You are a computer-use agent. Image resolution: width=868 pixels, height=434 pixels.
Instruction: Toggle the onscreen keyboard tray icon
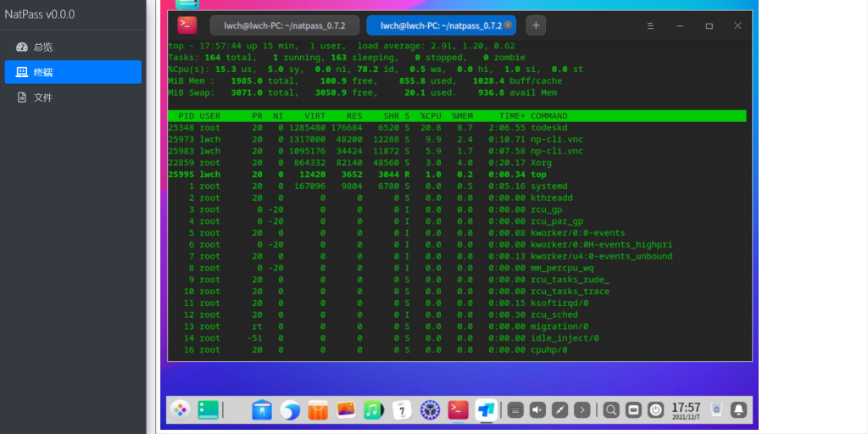pyautogui.click(x=515, y=410)
